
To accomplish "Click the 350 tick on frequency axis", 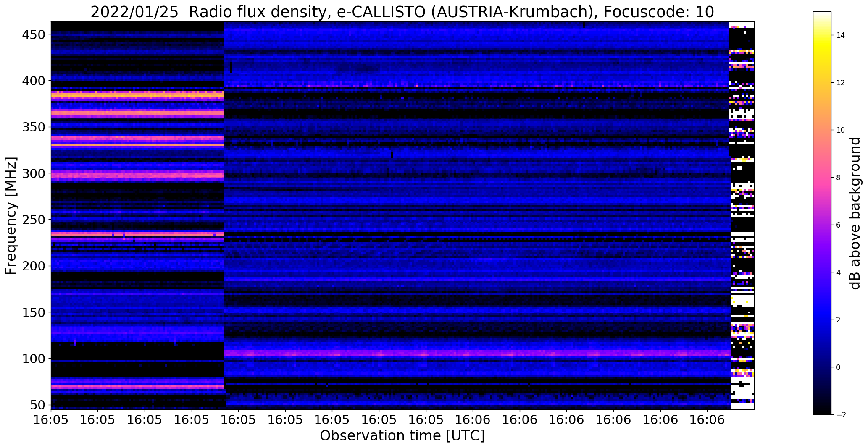I will click(x=33, y=127).
